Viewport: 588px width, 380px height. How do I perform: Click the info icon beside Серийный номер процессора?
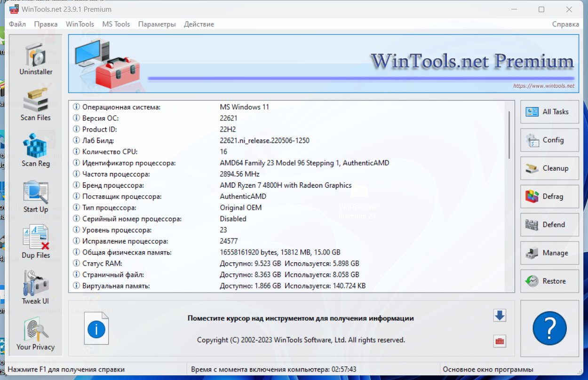pos(77,219)
